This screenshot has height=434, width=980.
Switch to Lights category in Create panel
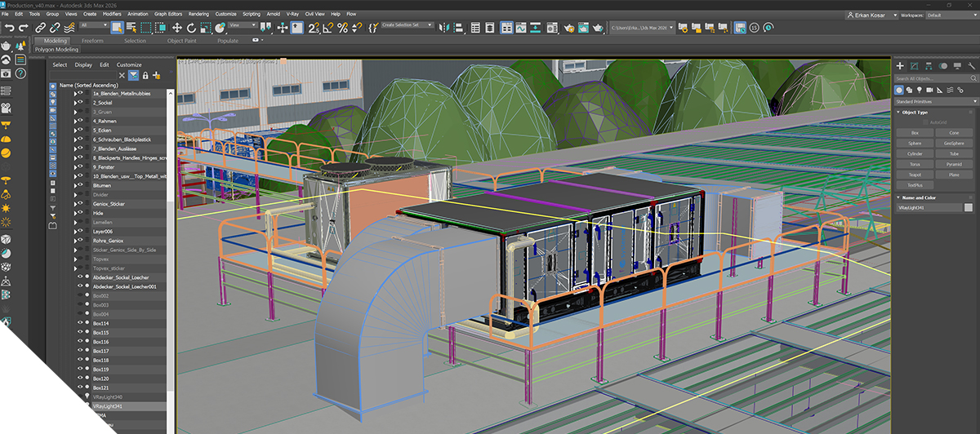click(x=919, y=90)
